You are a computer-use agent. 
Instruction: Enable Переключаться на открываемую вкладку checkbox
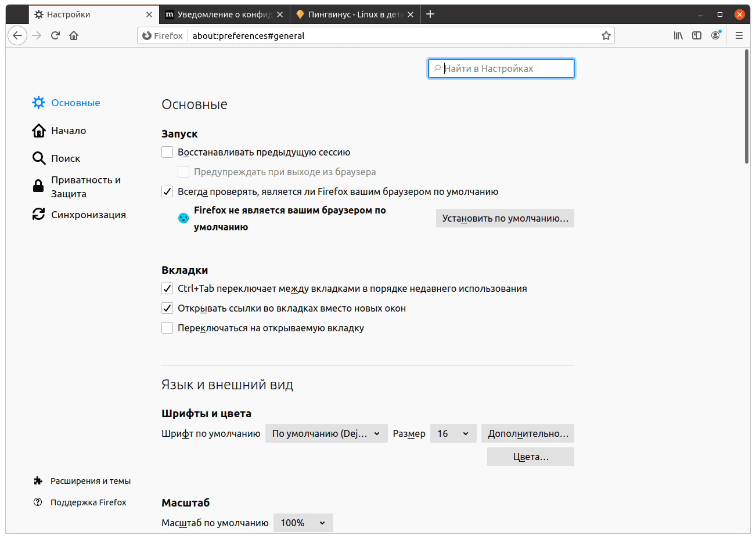point(167,328)
